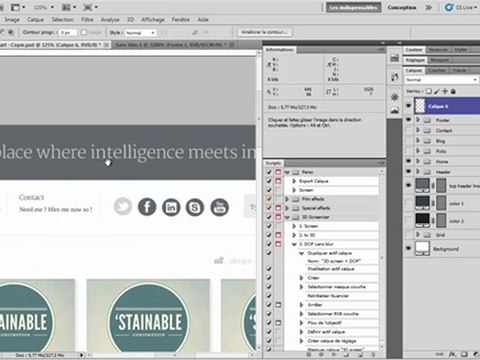
Task: Hide the Background layer visibility eye
Action: click(408, 248)
